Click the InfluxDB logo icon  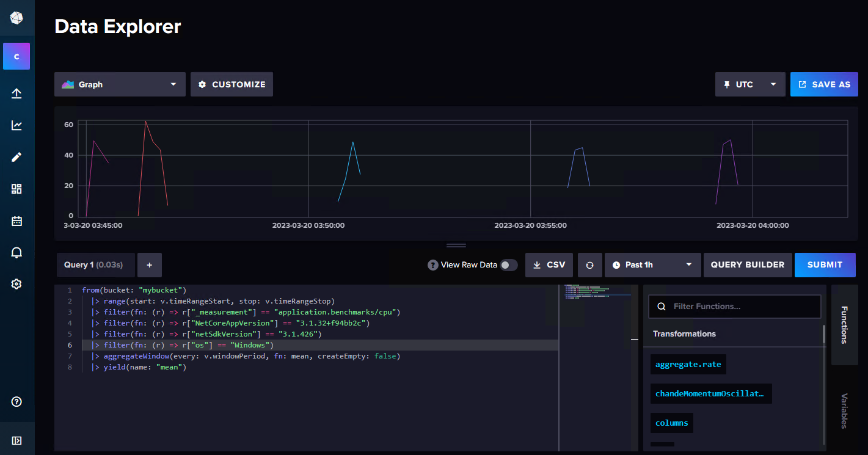[16, 18]
